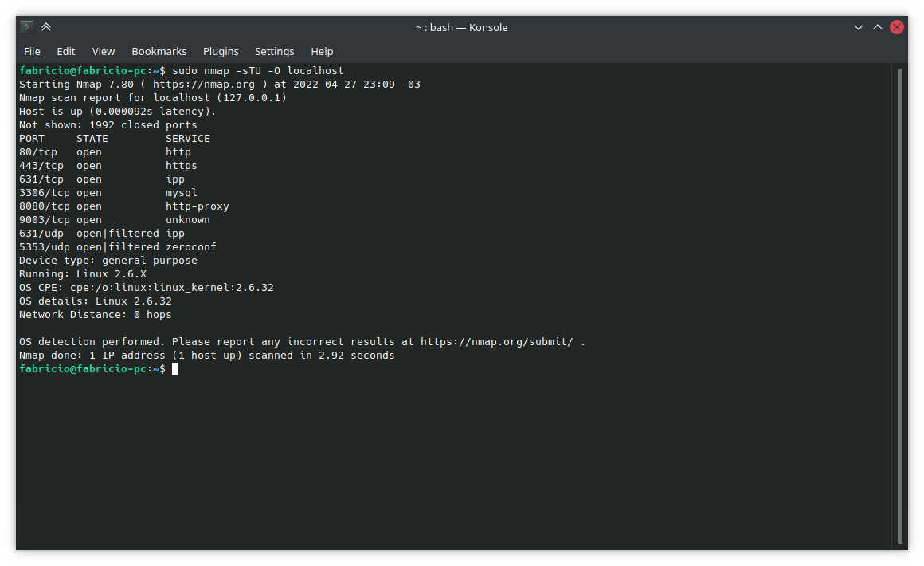
Task: Open the Plugins menu
Action: tap(221, 51)
